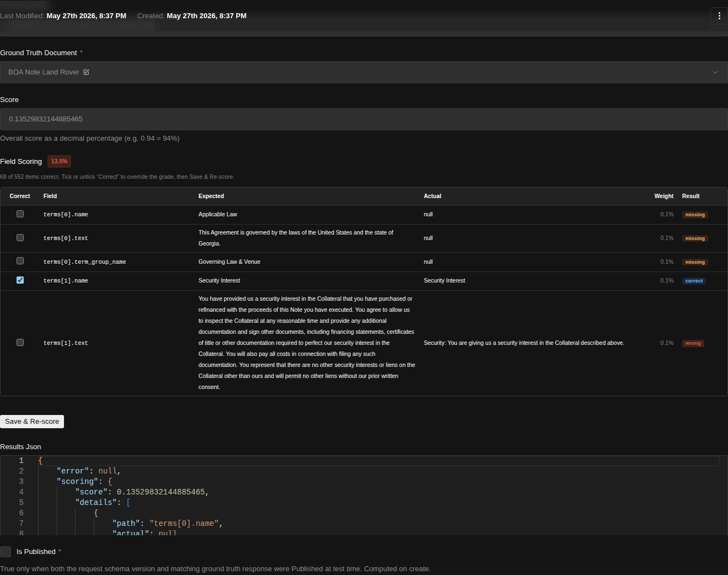728x575 pixels.
Task: Click the Save & Re-score button
Action: 32,422
